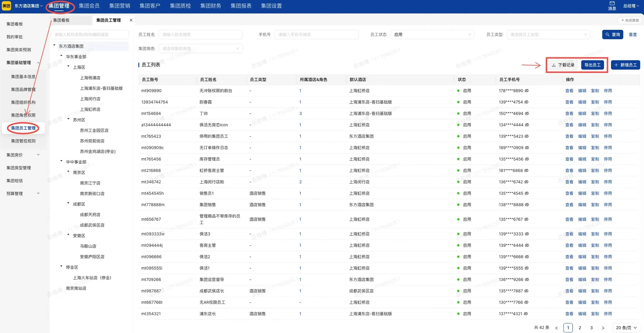
Task: Go to next page with right arrow icon
Action: coord(603,327)
